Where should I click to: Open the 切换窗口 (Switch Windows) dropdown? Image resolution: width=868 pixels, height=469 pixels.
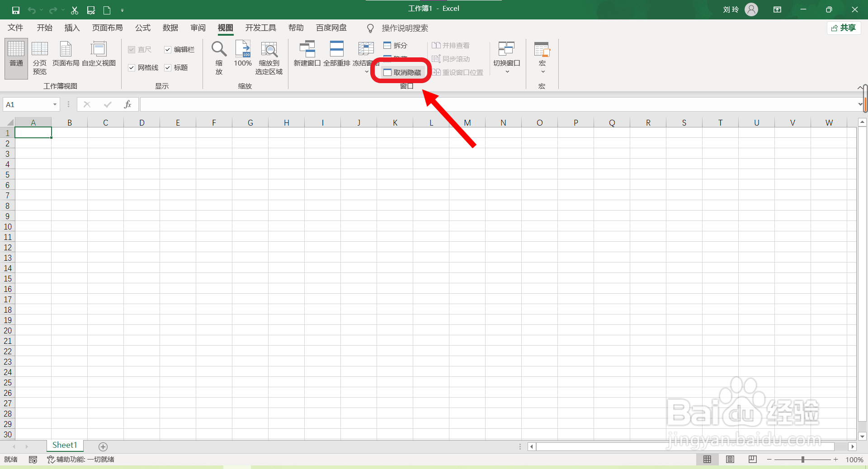507,58
